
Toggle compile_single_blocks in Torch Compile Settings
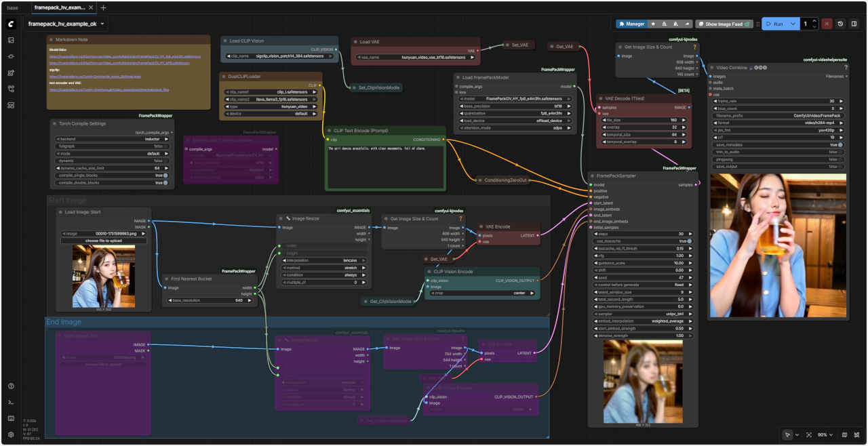coord(165,176)
